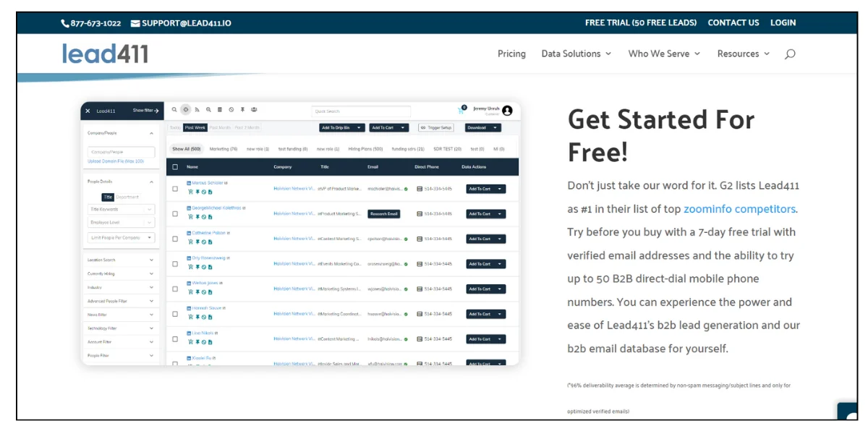
Task: Click the zoom search icon in toolbar
Action: pos(208,110)
